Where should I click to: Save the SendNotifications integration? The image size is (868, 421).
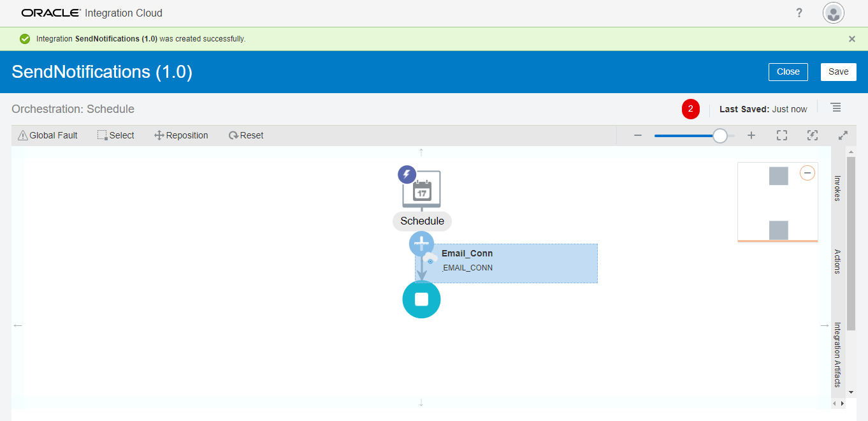pyautogui.click(x=838, y=71)
